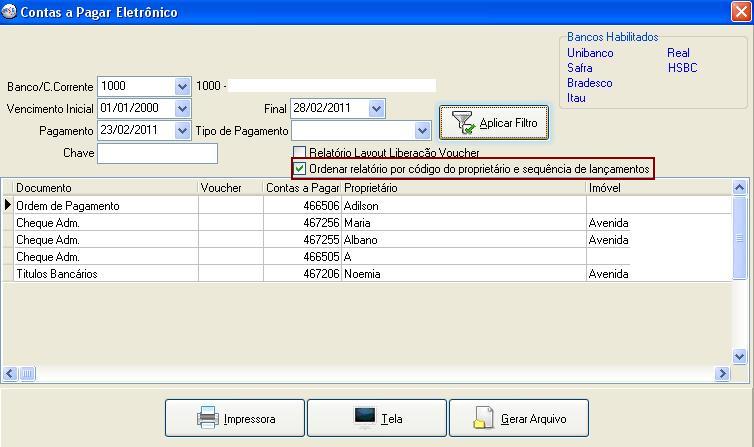
Task: Click into the Chave input field
Action: pyautogui.click(x=157, y=153)
